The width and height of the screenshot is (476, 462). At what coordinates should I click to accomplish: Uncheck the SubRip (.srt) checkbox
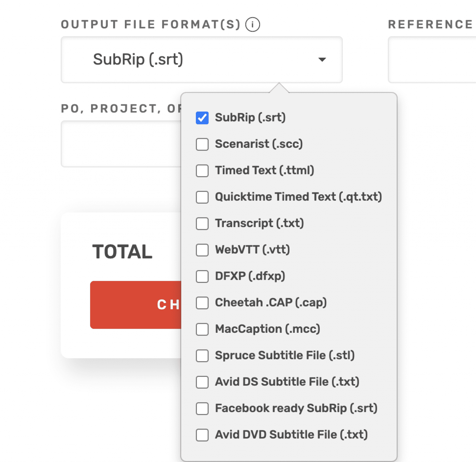click(202, 118)
